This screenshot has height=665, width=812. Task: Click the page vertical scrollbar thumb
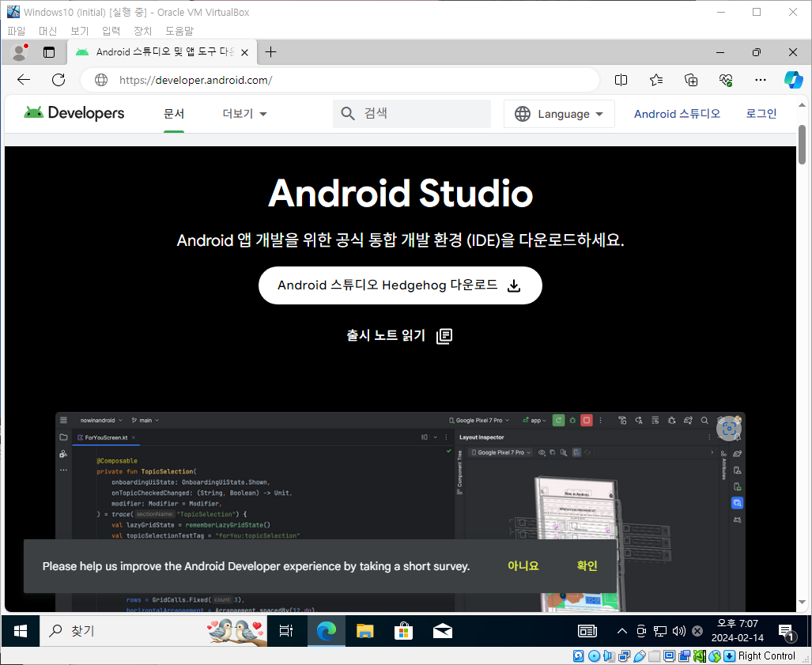[802, 145]
